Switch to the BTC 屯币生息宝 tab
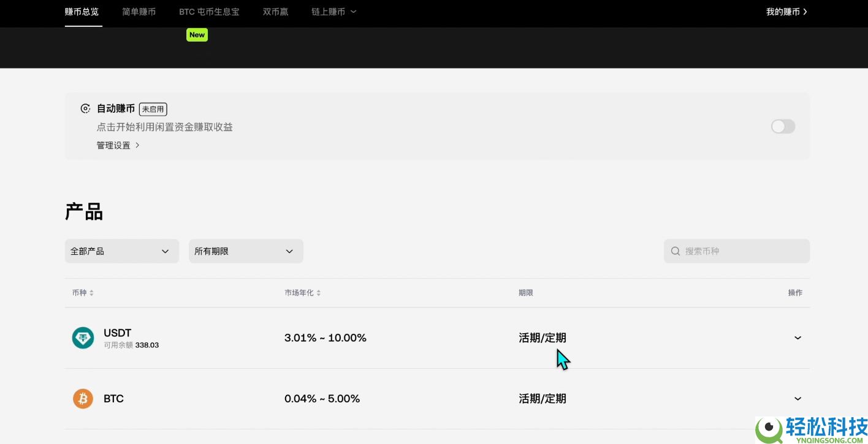Image resolution: width=868 pixels, height=444 pixels. (209, 11)
